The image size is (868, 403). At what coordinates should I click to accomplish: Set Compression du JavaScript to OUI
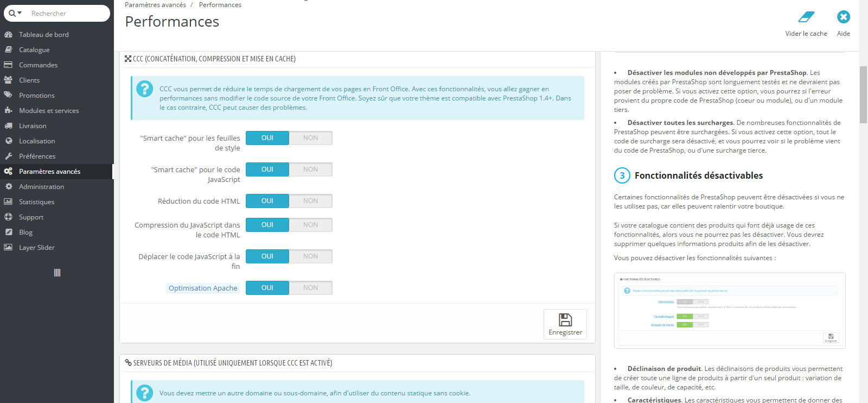267,225
